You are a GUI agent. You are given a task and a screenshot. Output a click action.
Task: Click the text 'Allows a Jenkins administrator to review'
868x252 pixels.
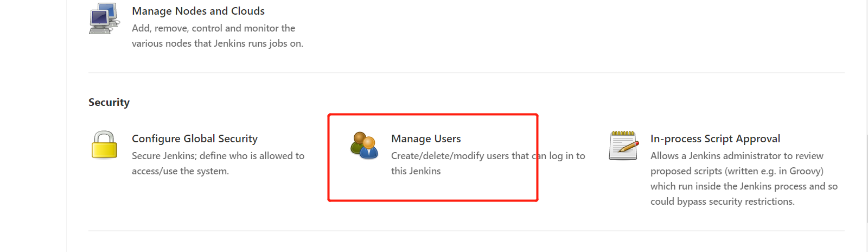coord(737,156)
